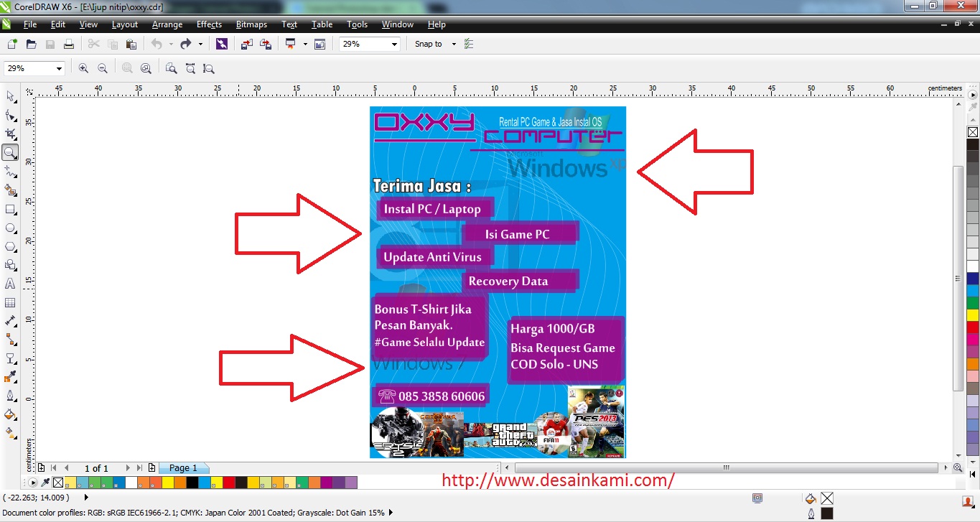Select the Shape tool
Screen dimensions: 980x522
(10, 115)
